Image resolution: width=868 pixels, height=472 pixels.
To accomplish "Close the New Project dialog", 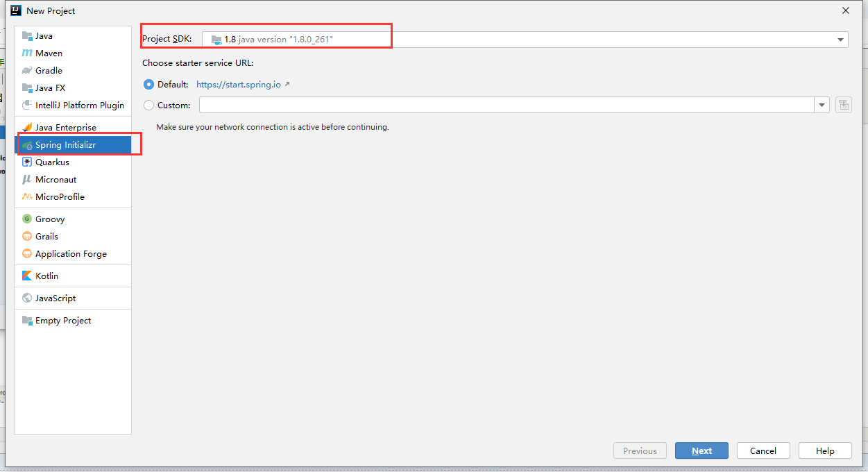I will [x=845, y=10].
